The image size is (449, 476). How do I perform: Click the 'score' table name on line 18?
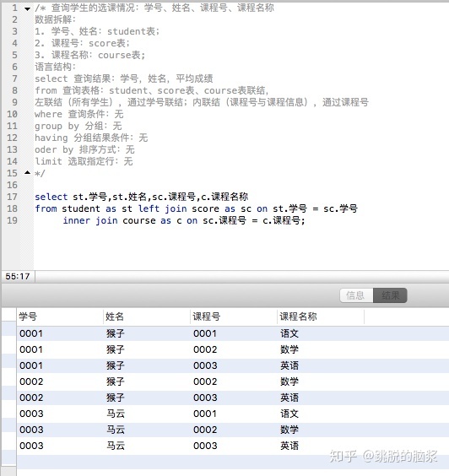pyautogui.click(x=205, y=208)
